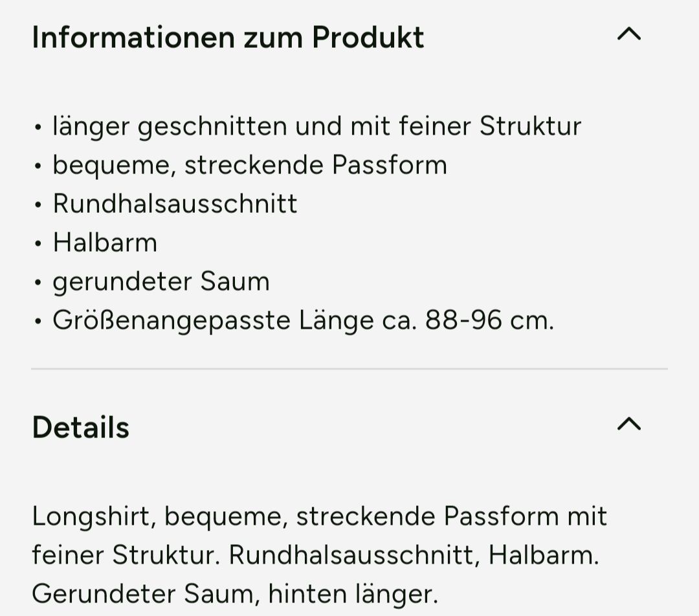Click the Gerundeter Saum, hinten länger line
This screenshot has width=699, height=616.
point(235,594)
